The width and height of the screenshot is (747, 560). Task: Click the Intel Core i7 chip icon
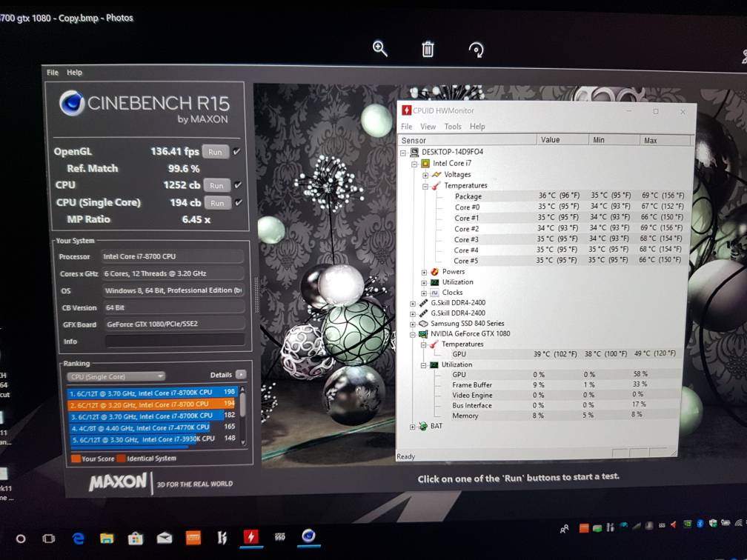pyautogui.click(x=425, y=163)
